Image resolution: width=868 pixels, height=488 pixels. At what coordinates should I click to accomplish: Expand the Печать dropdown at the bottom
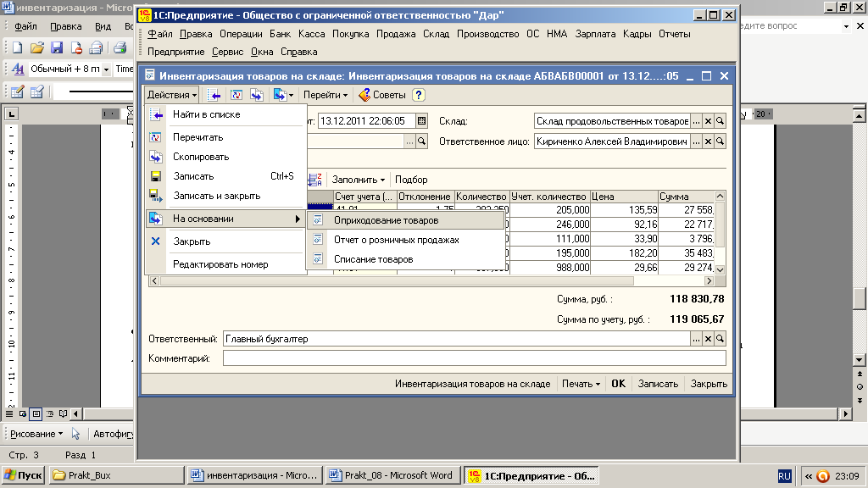581,384
